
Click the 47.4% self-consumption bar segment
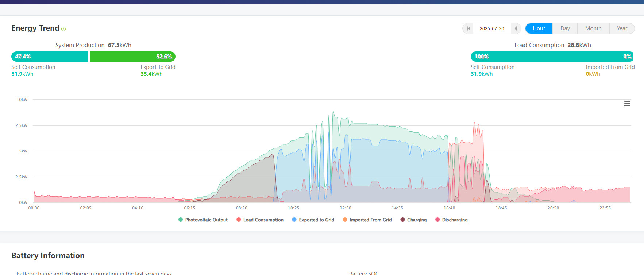click(50, 57)
